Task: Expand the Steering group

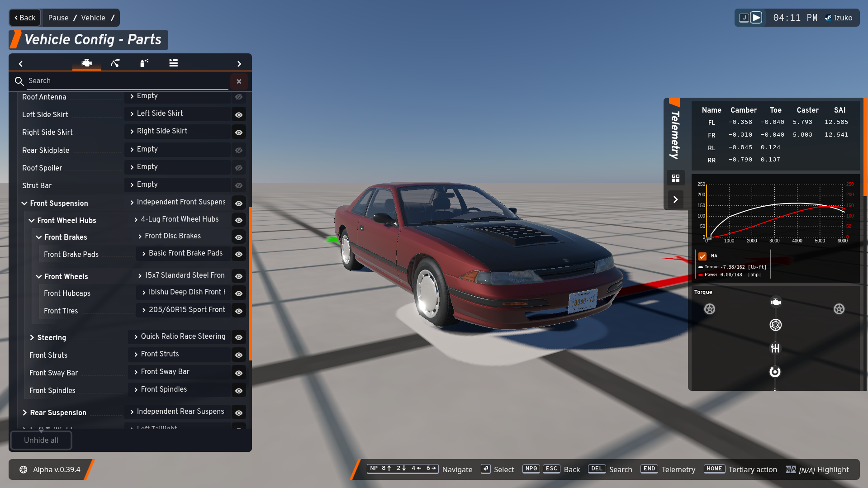Action: (32, 338)
